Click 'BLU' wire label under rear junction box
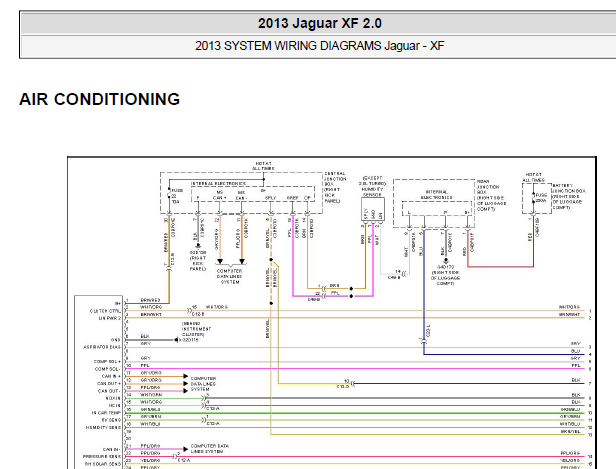Image resolution: width=616 pixels, height=469 pixels. coord(420,251)
